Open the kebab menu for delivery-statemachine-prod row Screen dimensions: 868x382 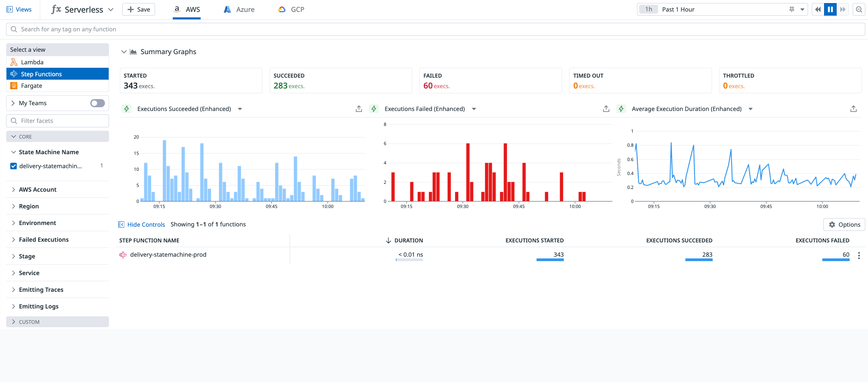[x=858, y=255]
